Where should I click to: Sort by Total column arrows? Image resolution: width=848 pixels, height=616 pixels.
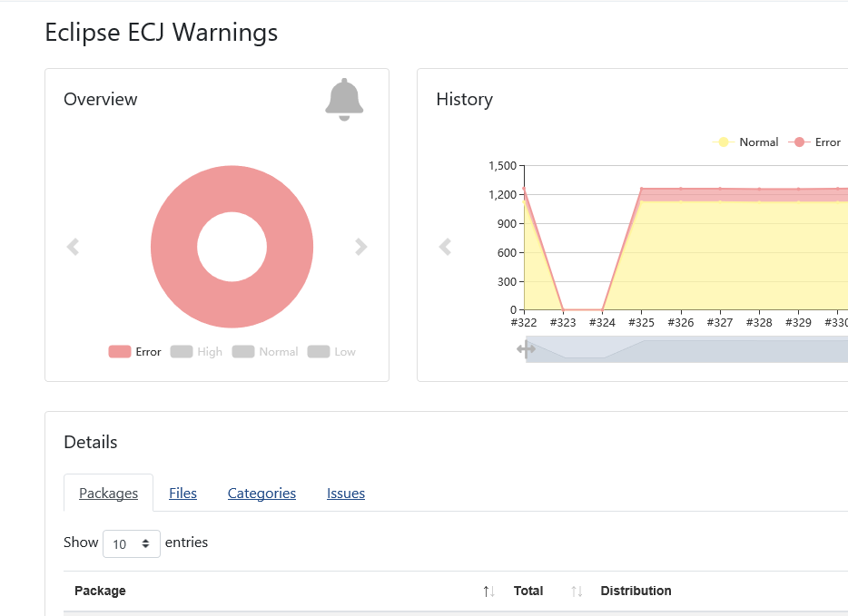click(577, 592)
